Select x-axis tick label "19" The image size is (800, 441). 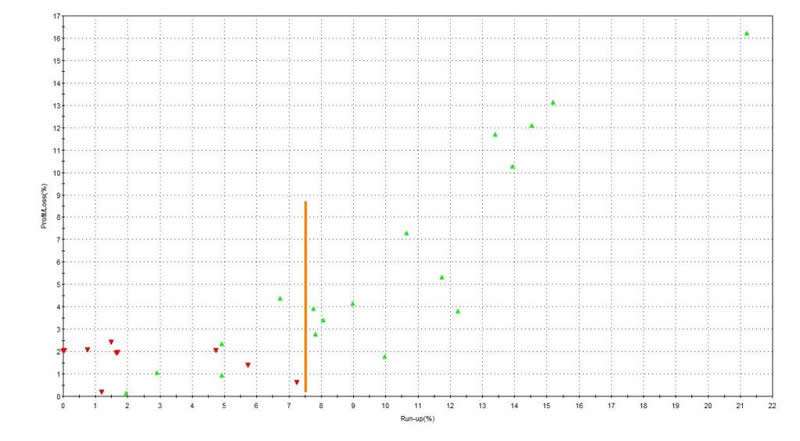676,406
